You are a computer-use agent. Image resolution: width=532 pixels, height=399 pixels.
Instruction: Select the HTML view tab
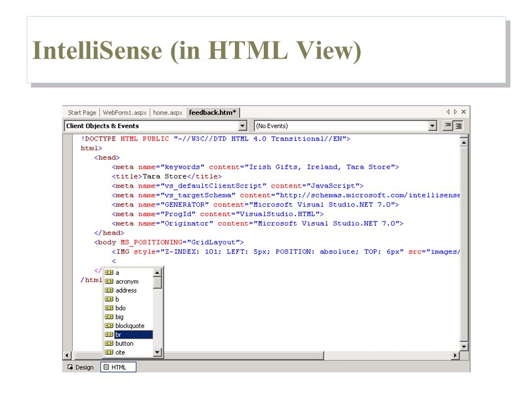119,367
